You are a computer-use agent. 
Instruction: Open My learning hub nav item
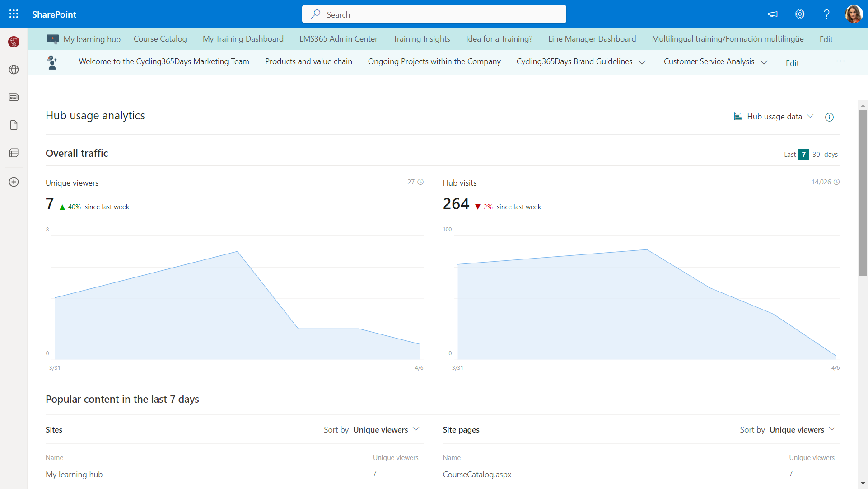[x=92, y=39]
